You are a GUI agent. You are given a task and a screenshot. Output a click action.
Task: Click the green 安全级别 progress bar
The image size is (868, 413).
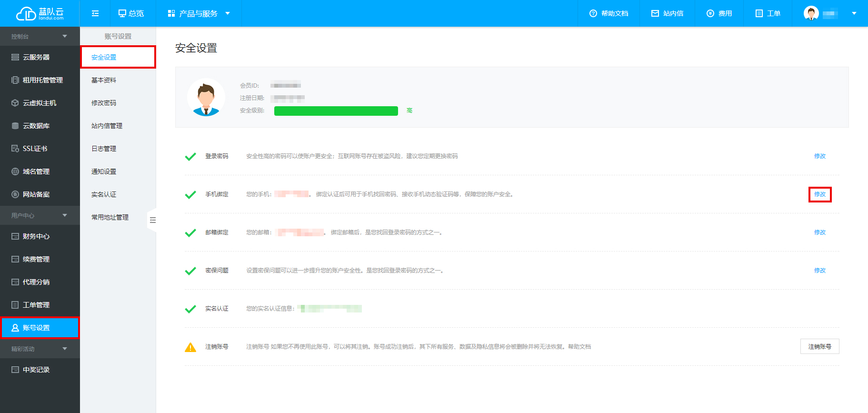336,111
